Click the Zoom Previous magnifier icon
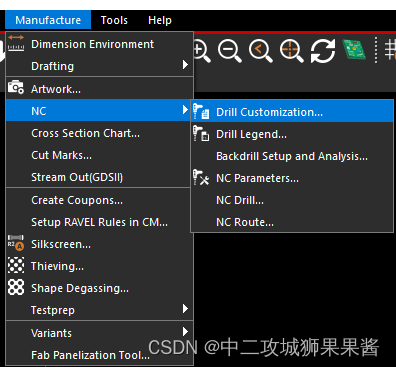 click(261, 51)
